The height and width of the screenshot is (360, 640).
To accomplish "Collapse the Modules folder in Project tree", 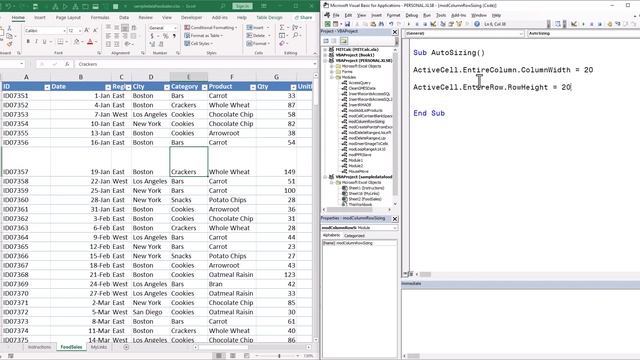I will 332,77.
